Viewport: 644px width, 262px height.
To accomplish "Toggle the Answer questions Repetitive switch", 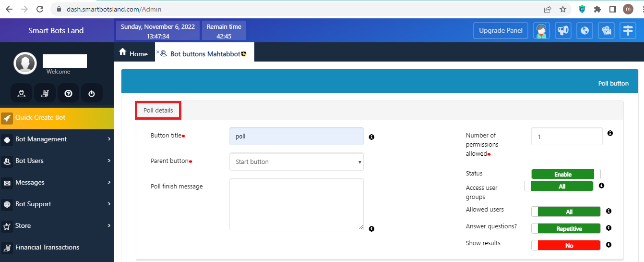I will pos(566,229).
